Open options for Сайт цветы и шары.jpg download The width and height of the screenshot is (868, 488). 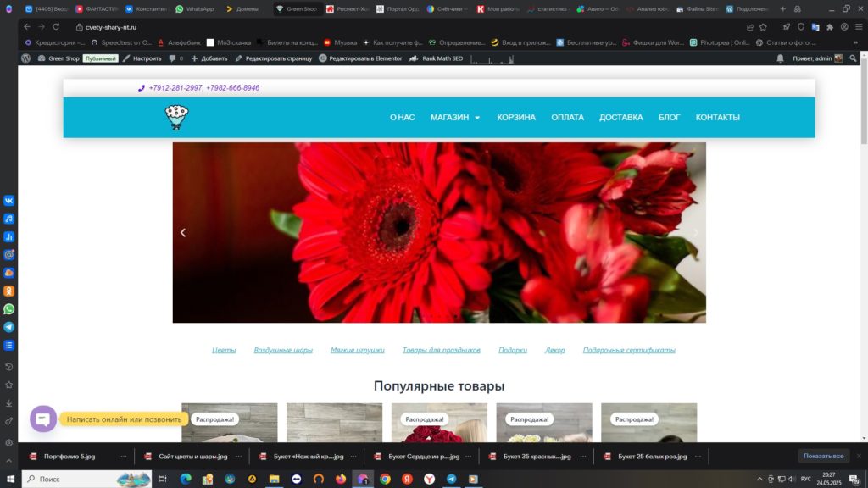point(238,457)
